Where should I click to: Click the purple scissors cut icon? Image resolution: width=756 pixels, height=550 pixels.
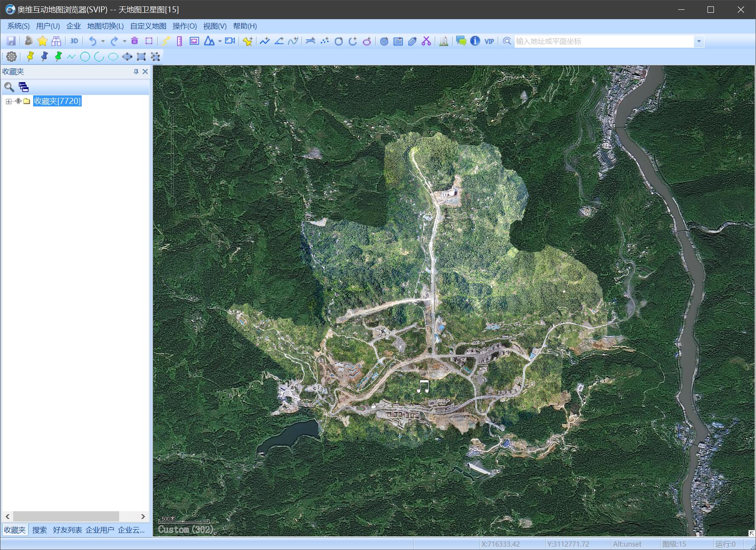[426, 41]
